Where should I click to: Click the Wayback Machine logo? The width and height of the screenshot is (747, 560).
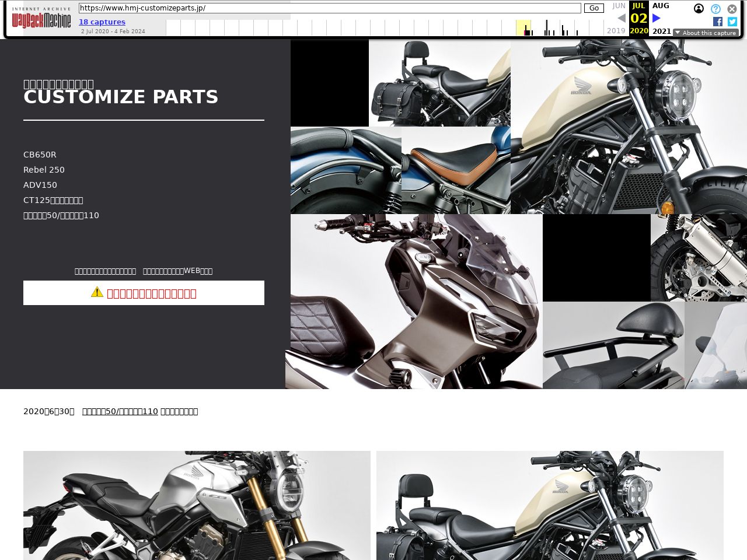(x=41, y=19)
